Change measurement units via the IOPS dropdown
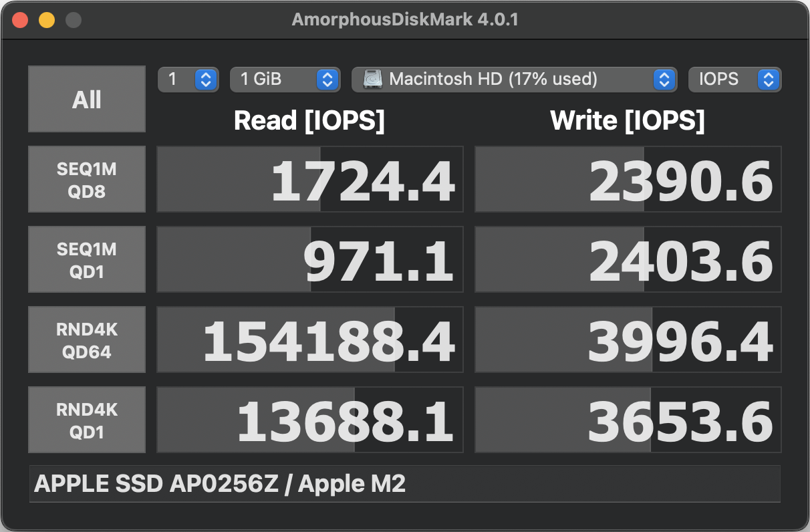810x532 pixels. tap(734, 80)
